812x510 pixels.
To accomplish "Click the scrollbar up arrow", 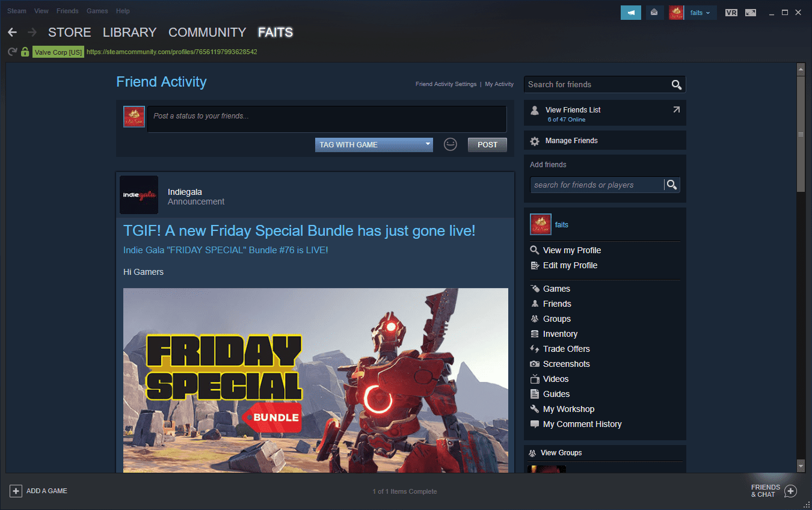I will tap(801, 69).
